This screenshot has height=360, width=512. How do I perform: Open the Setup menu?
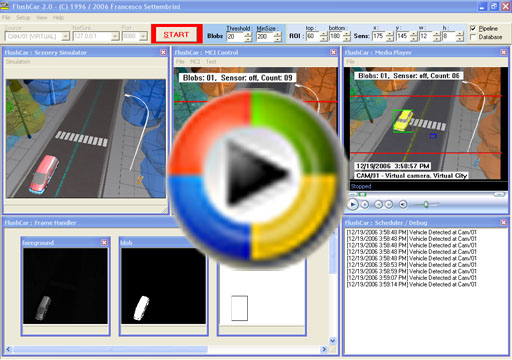click(x=23, y=18)
